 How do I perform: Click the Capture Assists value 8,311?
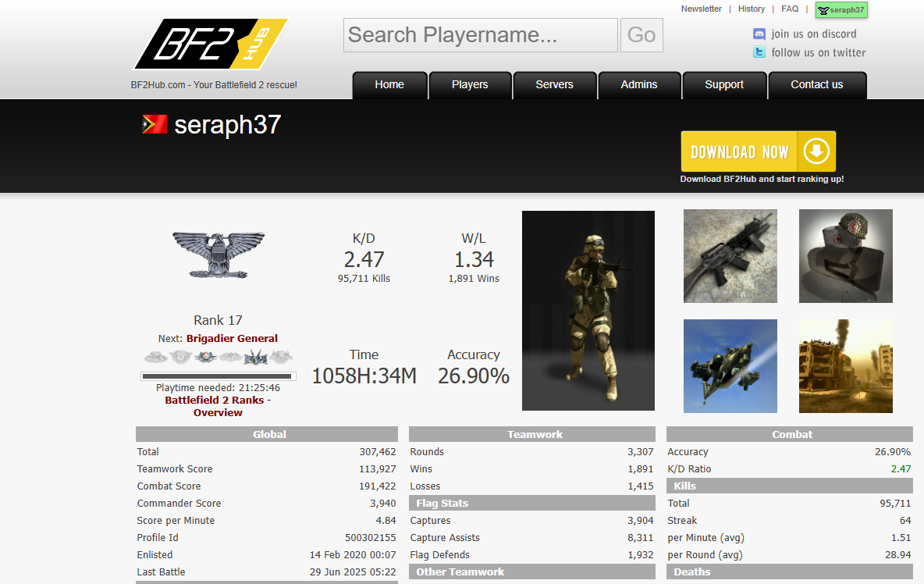click(641, 537)
